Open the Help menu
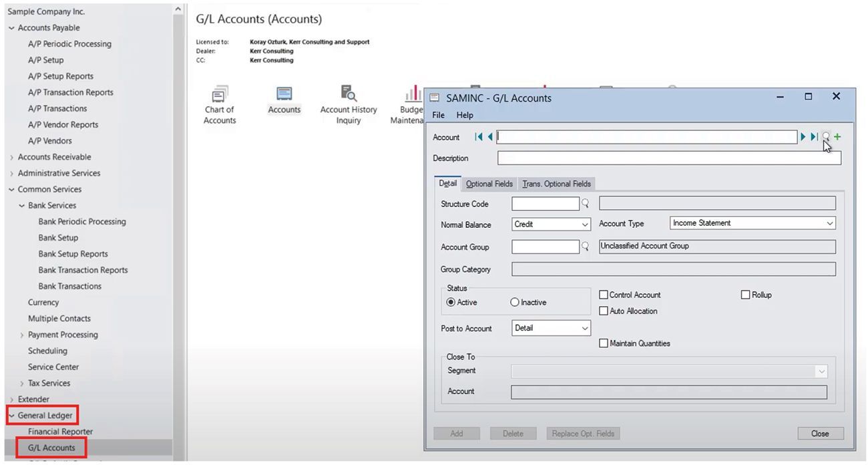The width and height of the screenshot is (868, 465). tap(465, 115)
